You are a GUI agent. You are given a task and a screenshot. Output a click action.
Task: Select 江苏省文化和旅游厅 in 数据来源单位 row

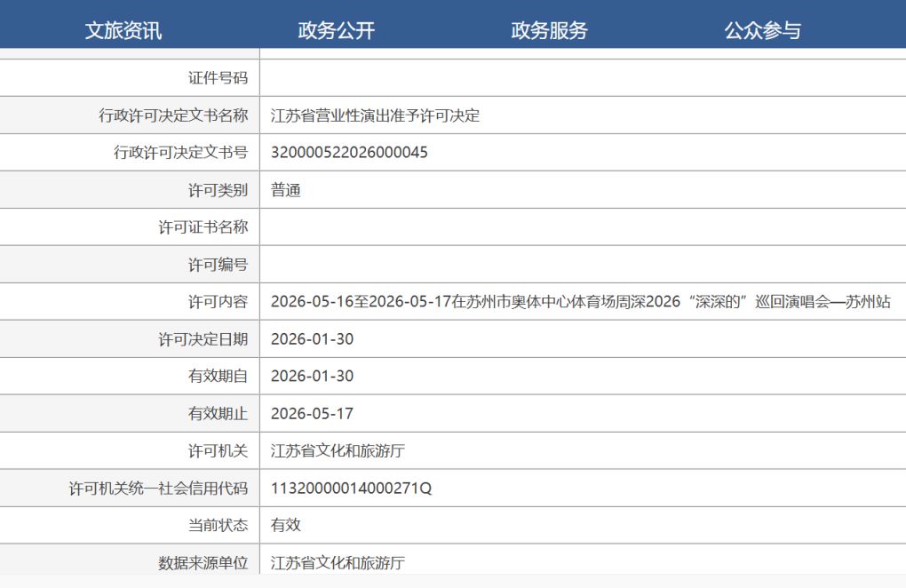click(338, 562)
